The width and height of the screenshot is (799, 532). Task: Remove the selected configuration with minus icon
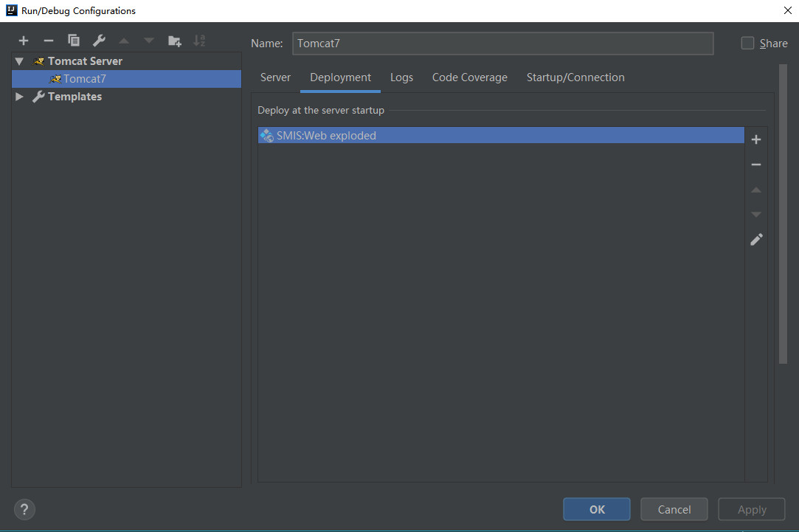coord(49,41)
